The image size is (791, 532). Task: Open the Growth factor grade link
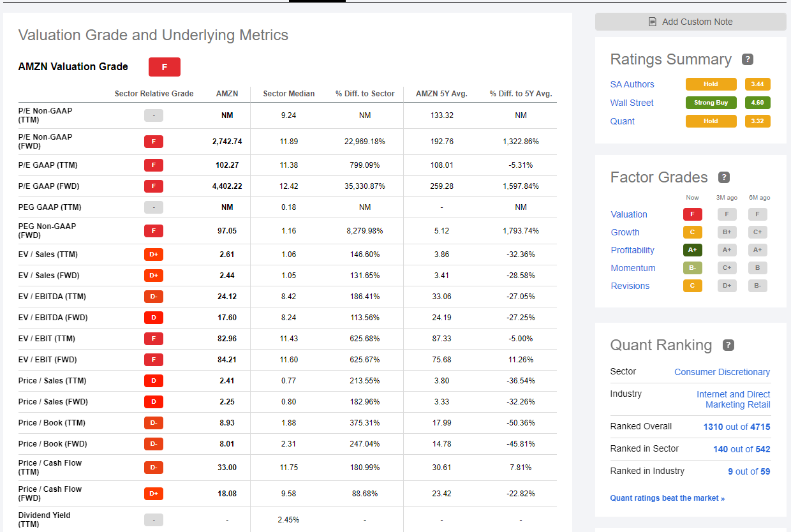click(625, 232)
